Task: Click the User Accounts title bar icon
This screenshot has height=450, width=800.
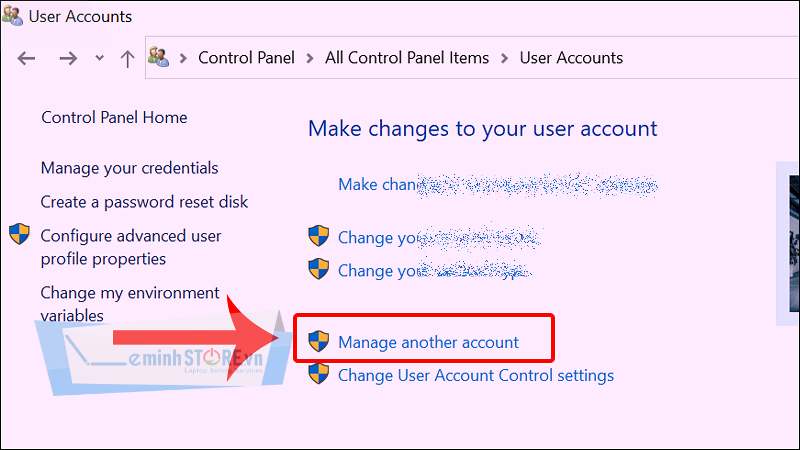Action: pos(12,15)
